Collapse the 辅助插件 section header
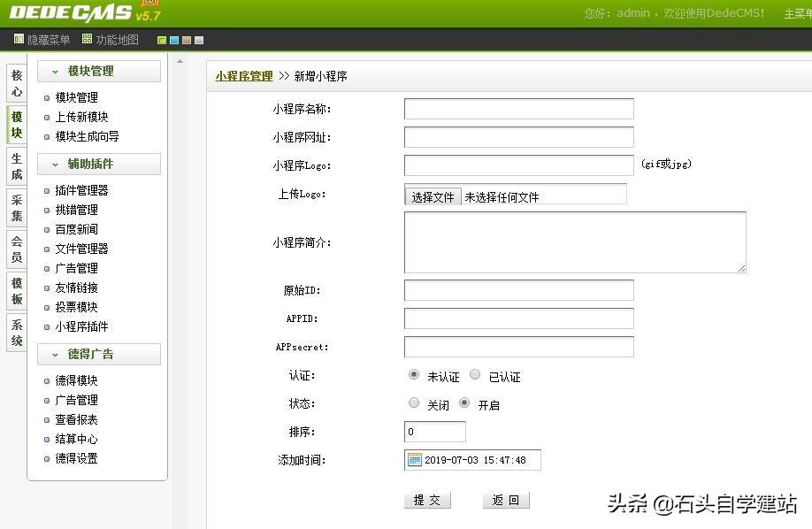Screen dimensions: 812x529 click(x=99, y=164)
